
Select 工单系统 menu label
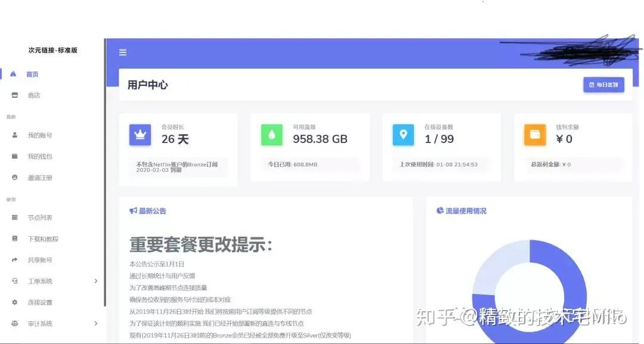(x=40, y=281)
